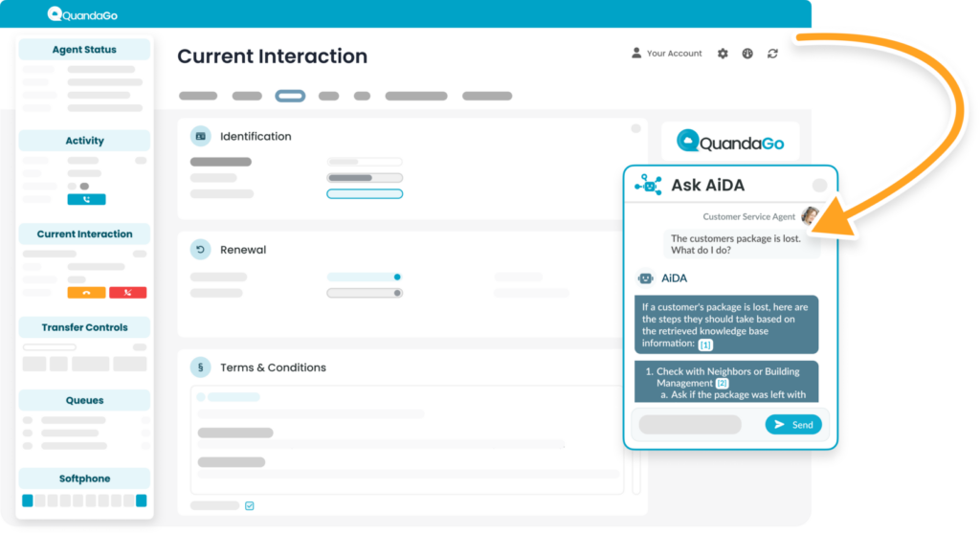This screenshot has height=534, width=980.
Task: Click the leftmost blue Softphone key
Action: pos(28,501)
